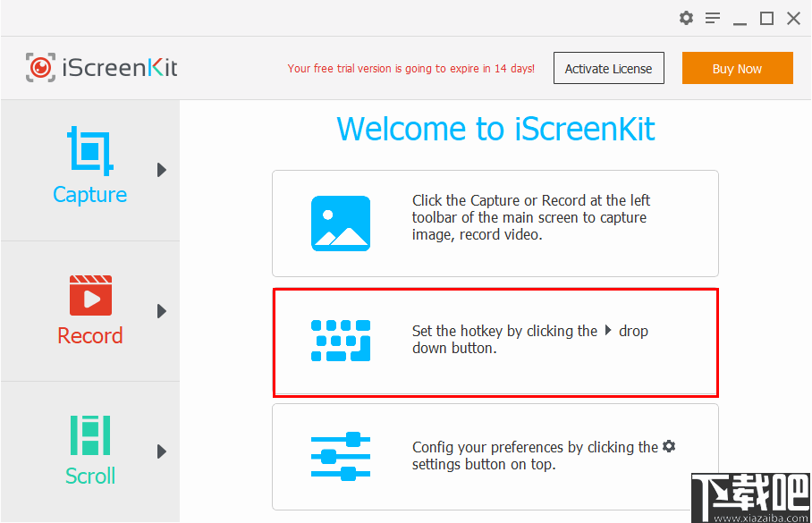Expand the Scroll drop-down arrow

coord(162,451)
